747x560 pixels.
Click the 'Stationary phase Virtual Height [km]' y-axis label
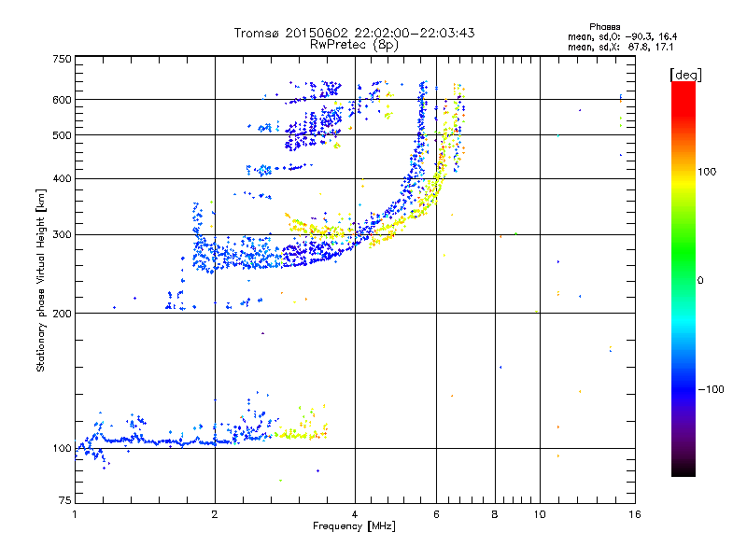pyautogui.click(x=40, y=281)
